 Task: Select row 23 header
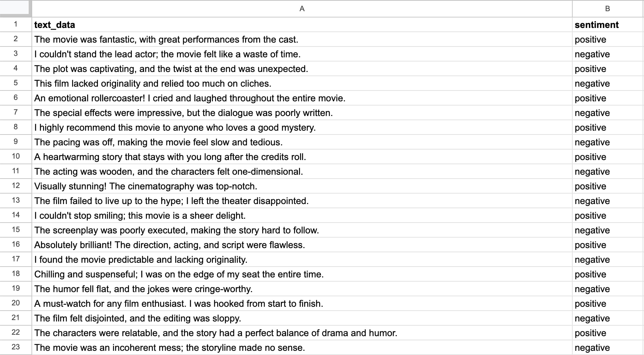click(16, 347)
